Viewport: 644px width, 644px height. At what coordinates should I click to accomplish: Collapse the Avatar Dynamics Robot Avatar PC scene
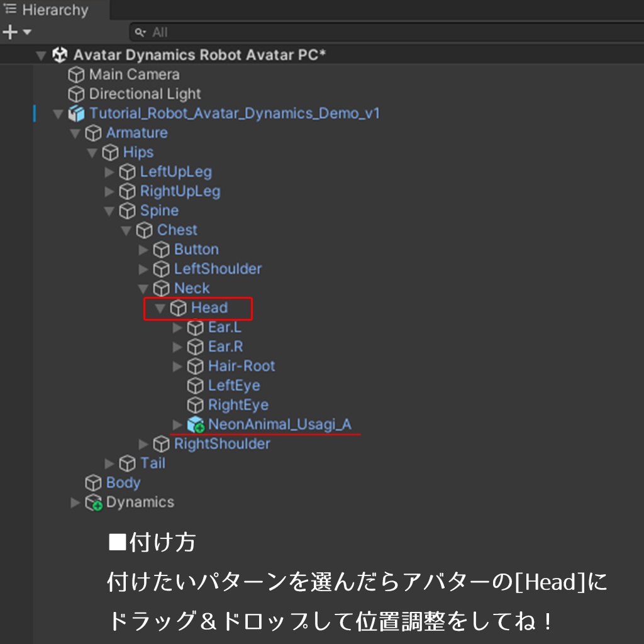41,55
